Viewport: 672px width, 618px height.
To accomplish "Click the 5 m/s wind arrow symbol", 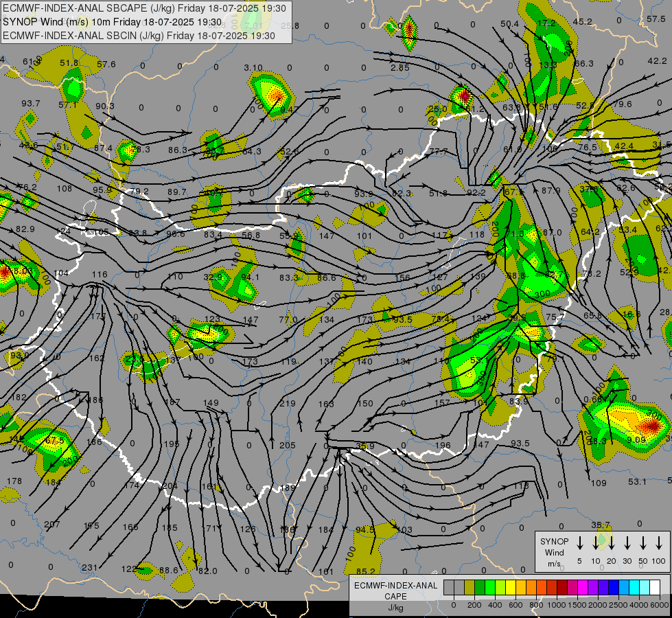I will [579, 543].
